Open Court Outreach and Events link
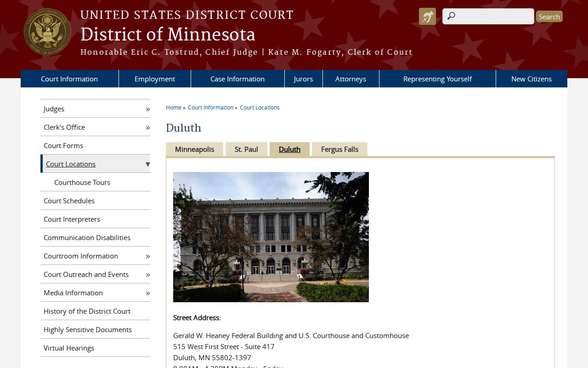The width and height of the screenshot is (588, 368). (x=86, y=275)
